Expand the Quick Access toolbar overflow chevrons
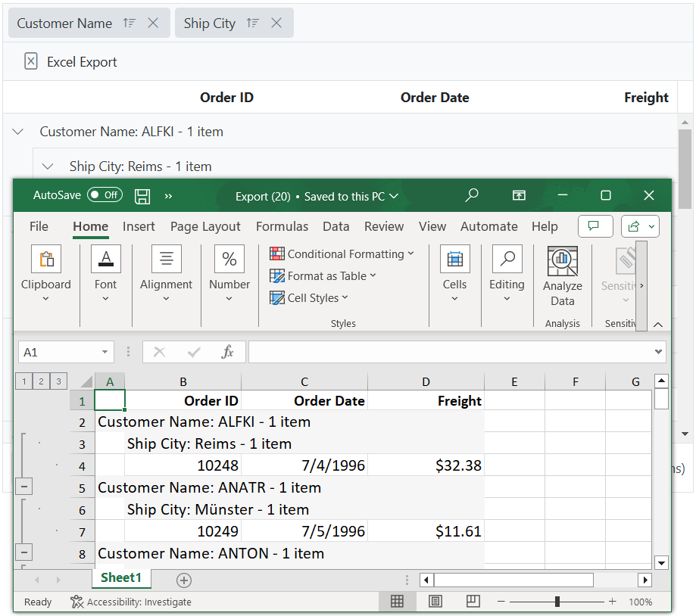 tap(168, 196)
